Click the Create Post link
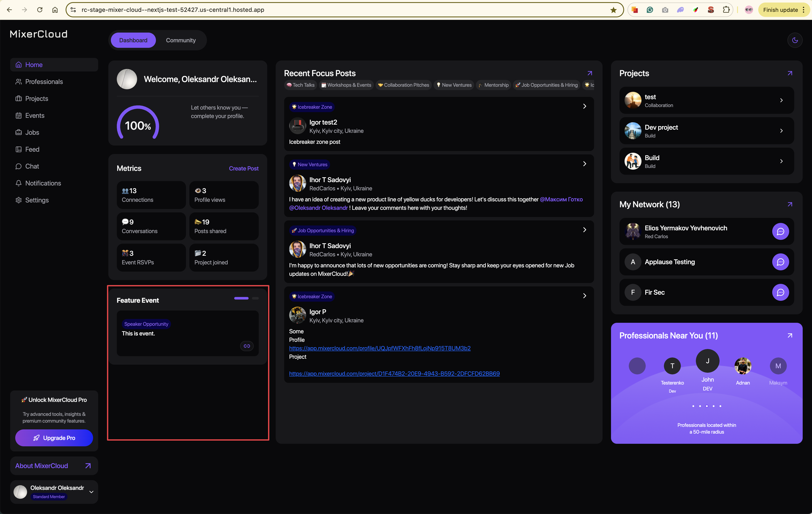812x514 pixels. (244, 169)
